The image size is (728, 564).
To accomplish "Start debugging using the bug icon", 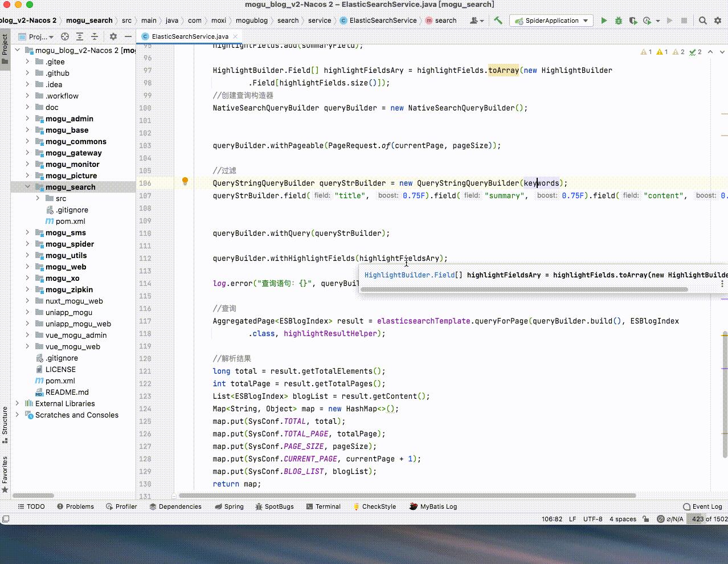I will coord(619,20).
